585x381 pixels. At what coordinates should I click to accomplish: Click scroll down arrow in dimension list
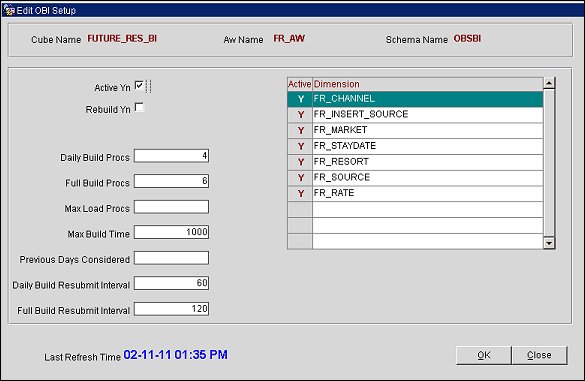click(549, 243)
